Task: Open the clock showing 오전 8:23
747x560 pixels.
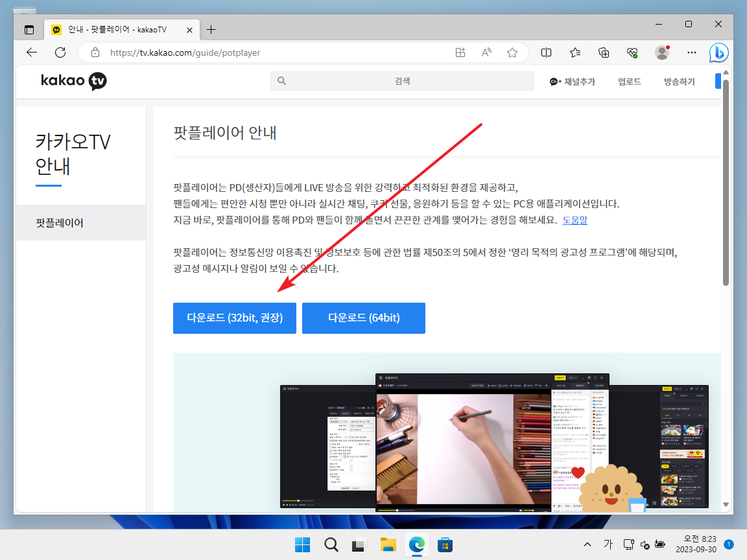Action: click(696, 544)
